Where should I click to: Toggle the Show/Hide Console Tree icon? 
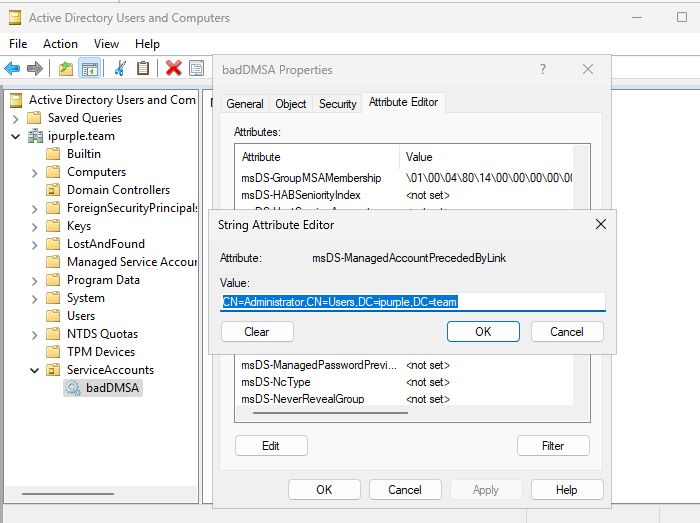point(89,68)
